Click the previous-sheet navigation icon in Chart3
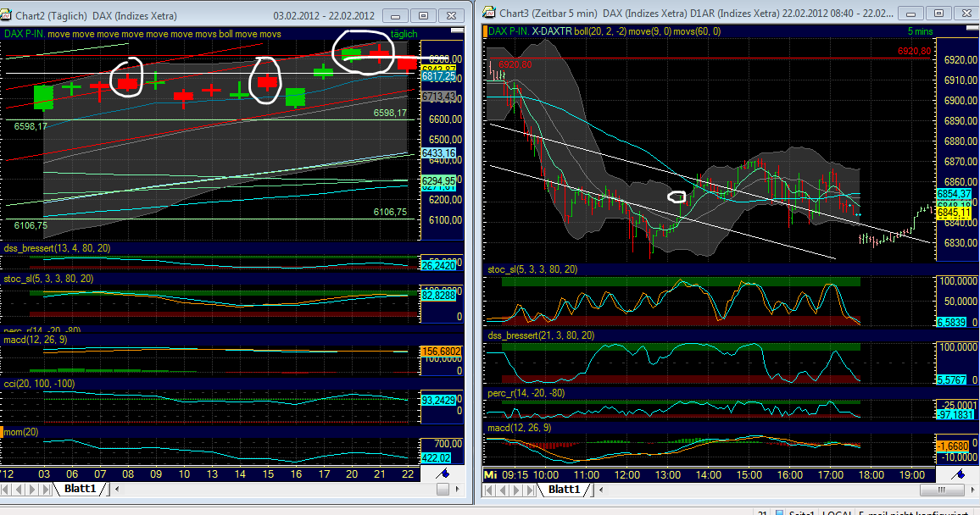980x515 pixels. (x=502, y=490)
